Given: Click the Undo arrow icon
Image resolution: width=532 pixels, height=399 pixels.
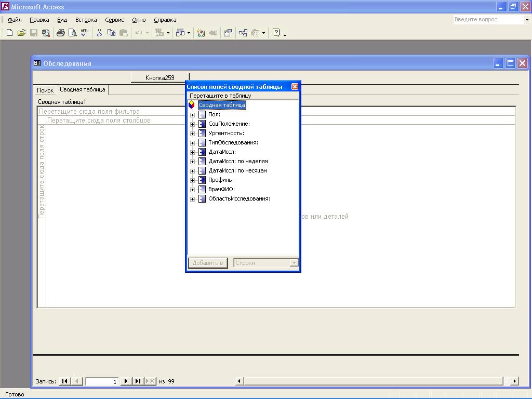Looking at the screenshot, I should tap(138, 33).
